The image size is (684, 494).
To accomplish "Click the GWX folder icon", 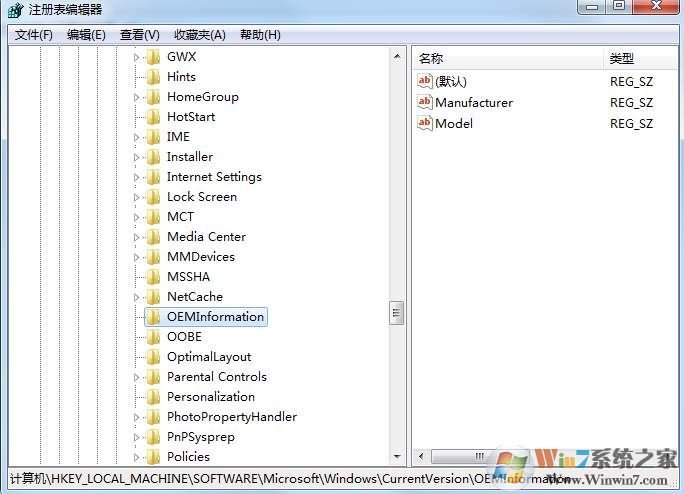I will coord(154,57).
